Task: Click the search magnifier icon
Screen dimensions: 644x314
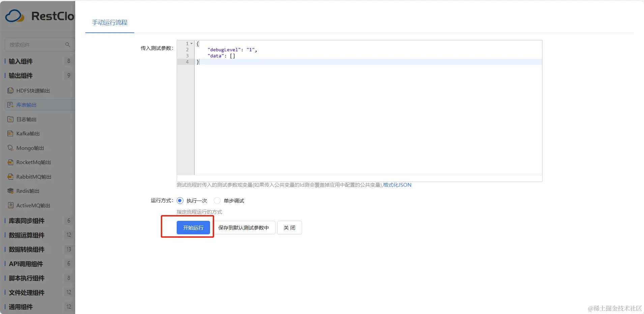Action: [67, 45]
